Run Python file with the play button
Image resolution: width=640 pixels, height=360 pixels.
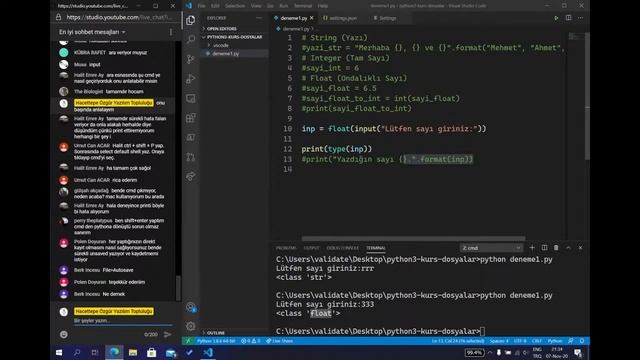[556, 18]
